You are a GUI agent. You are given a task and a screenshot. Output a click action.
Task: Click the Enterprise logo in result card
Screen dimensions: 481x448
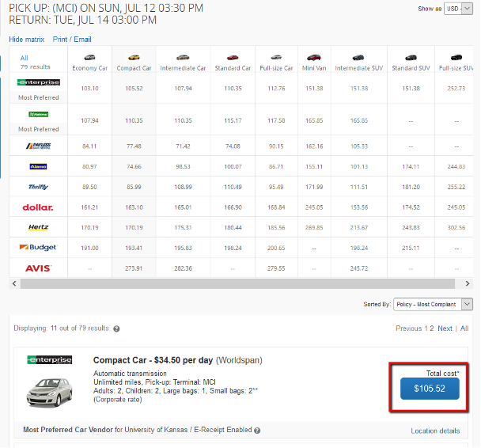click(x=49, y=359)
